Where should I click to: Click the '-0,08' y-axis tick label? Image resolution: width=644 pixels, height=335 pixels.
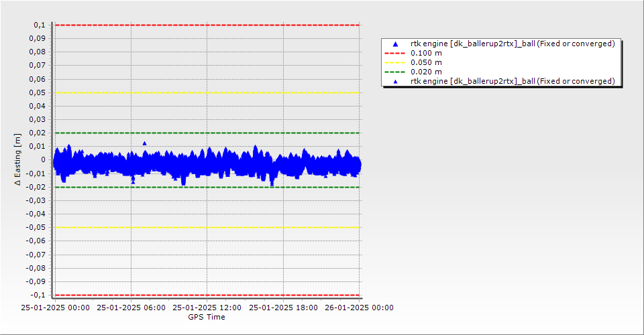tap(36, 268)
